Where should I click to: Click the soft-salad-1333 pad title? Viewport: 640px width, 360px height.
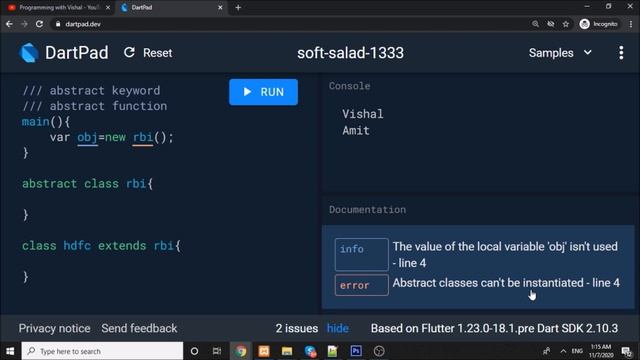point(350,53)
